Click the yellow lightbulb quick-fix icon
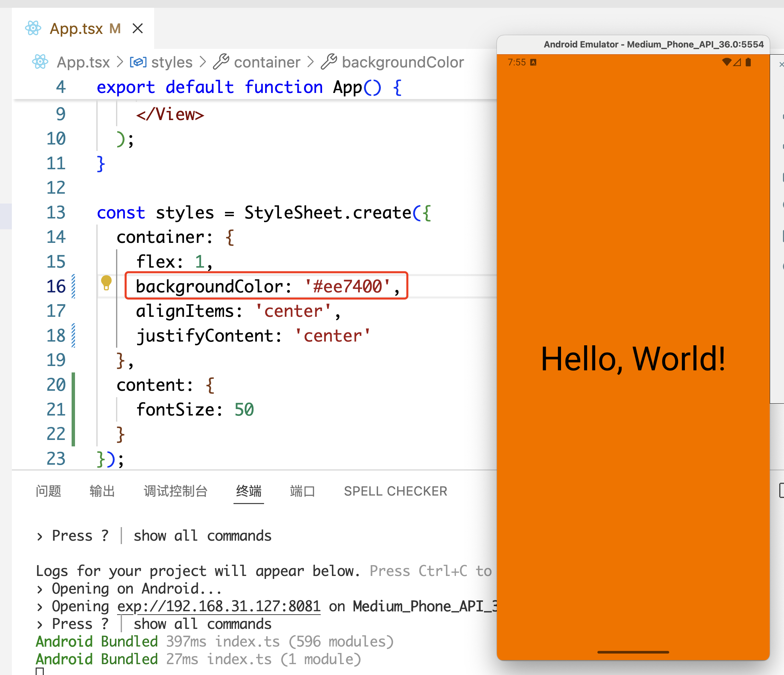Image resolution: width=784 pixels, height=675 pixels. click(x=106, y=283)
